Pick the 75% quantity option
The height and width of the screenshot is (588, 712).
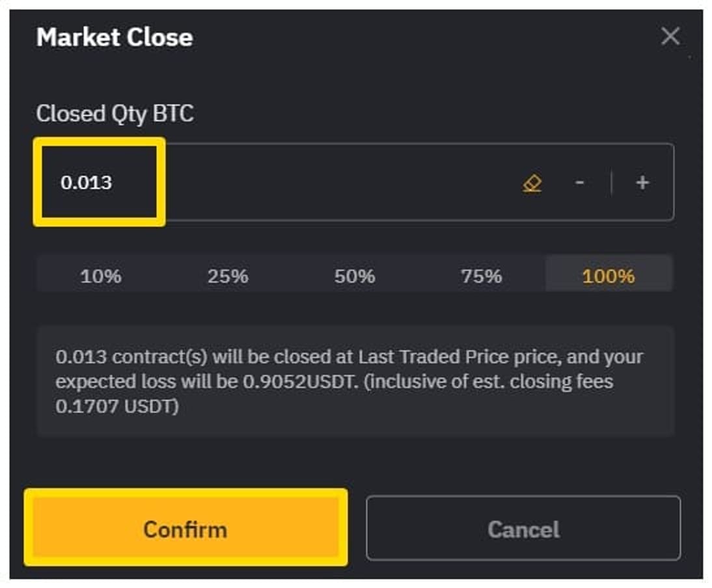tap(482, 276)
